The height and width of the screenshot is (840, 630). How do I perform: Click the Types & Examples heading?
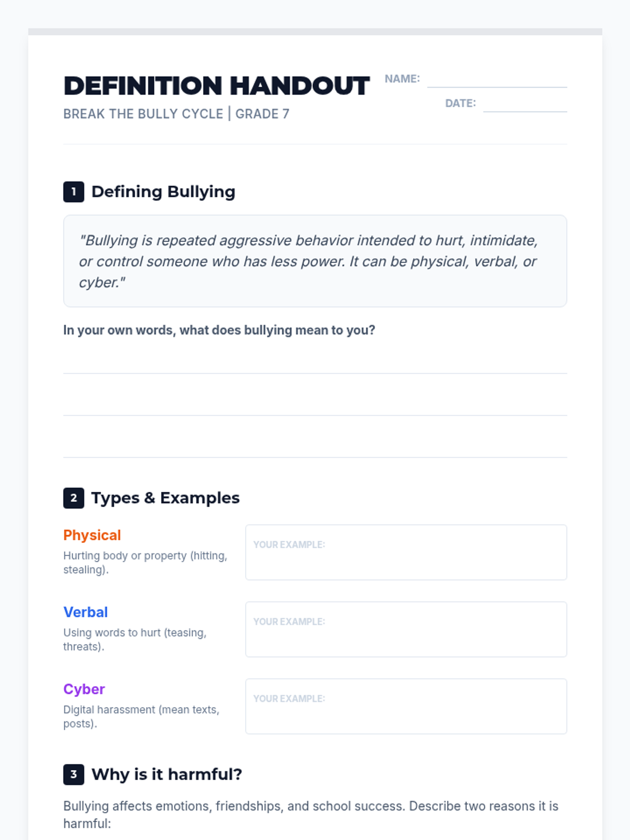(165, 498)
